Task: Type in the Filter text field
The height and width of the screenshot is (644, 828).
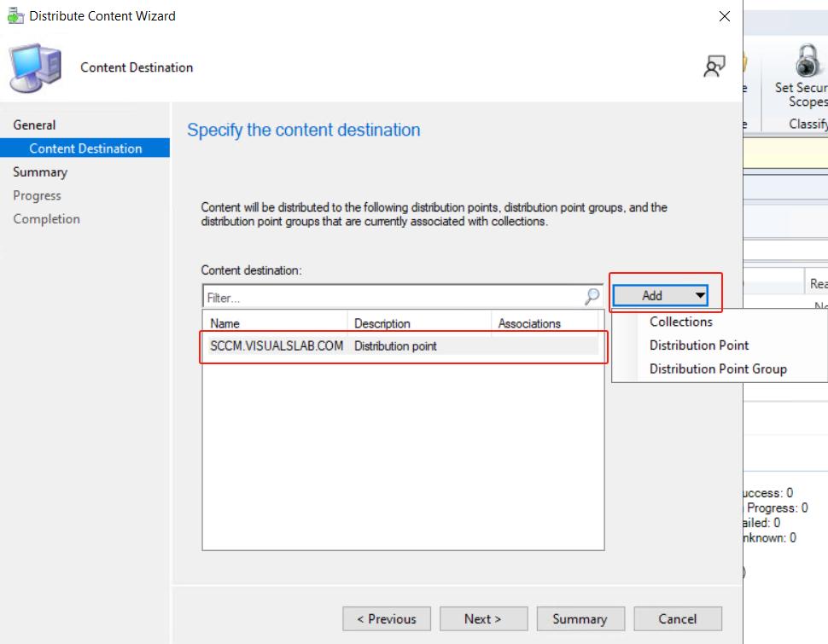Action: pos(393,298)
